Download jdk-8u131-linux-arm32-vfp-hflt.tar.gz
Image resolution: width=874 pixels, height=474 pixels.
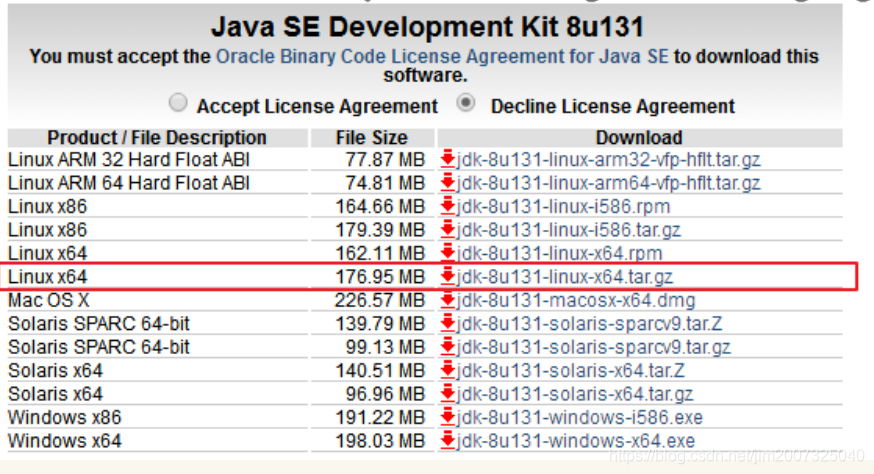click(608, 160)
